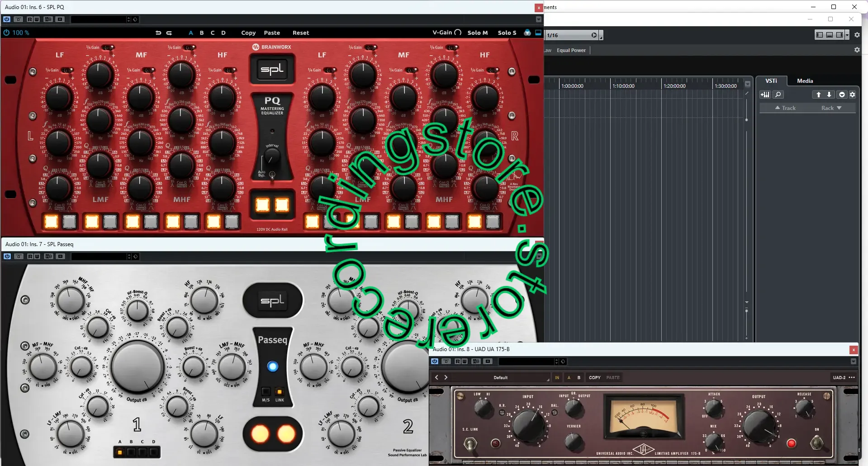Open preset field in SPL PQ header
868x466 pixels.
pyautogui.click(x=98, y=19)
